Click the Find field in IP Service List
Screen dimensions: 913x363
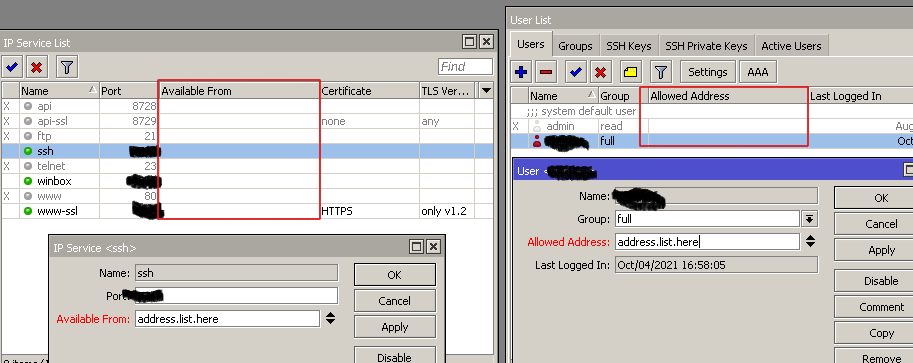pos(465,66)
